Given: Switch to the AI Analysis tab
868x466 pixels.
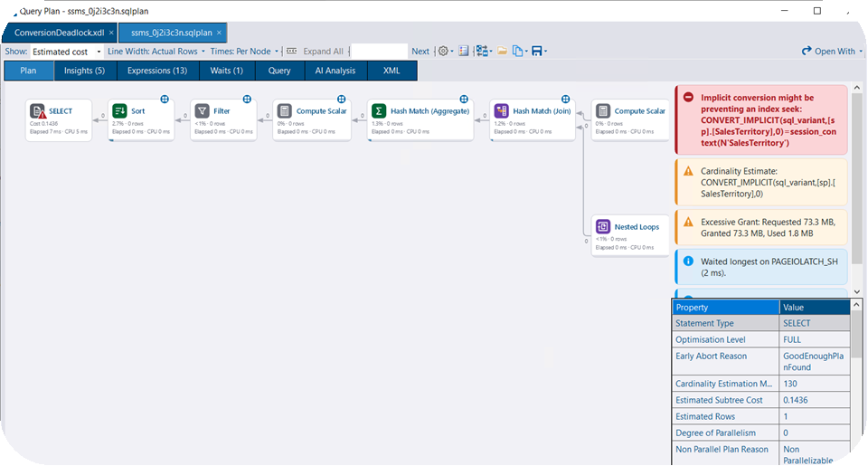Looking at the screenshot, I should click(x=335, y=71).
